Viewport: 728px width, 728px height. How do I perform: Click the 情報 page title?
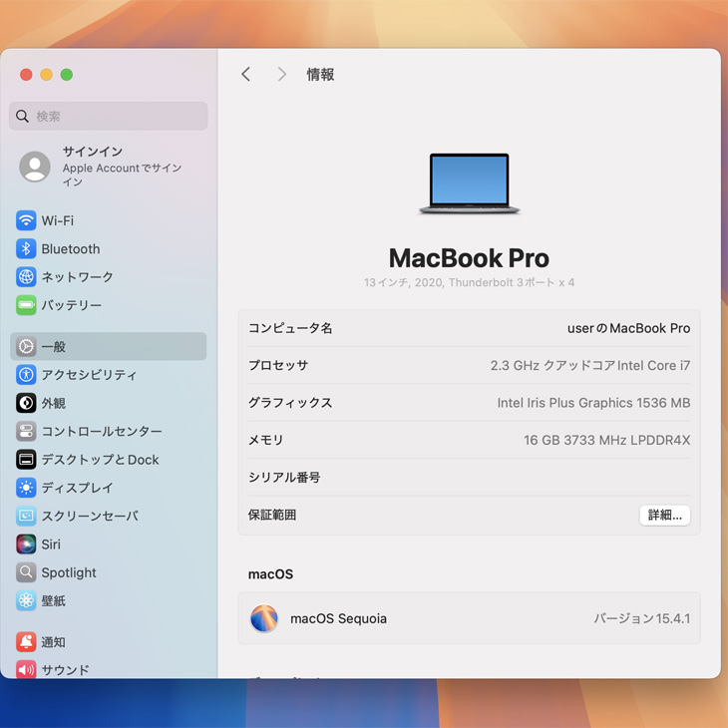tap(320, 74)
